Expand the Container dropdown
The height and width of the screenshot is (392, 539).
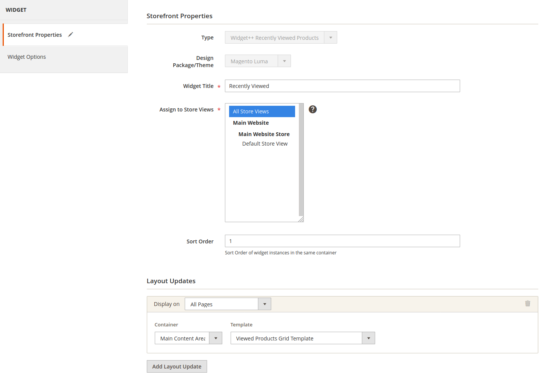click(x=188, y=338)
